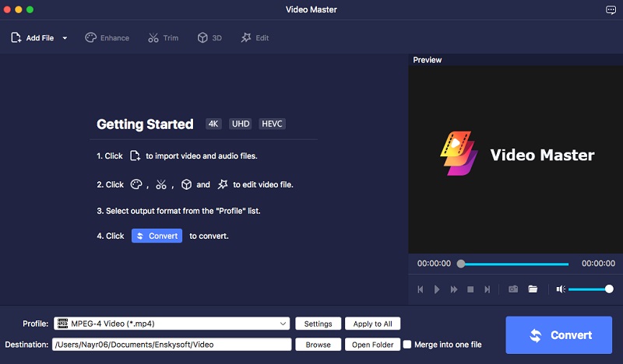Open the Profile format dropdown
This screenshot has width=623, height=364.
[171, 324]
